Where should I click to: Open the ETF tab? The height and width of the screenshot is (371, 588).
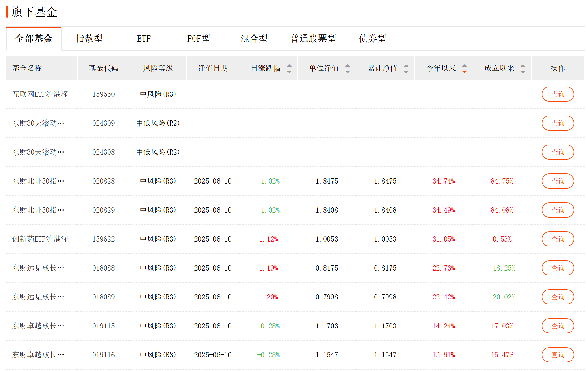(144, 39)
